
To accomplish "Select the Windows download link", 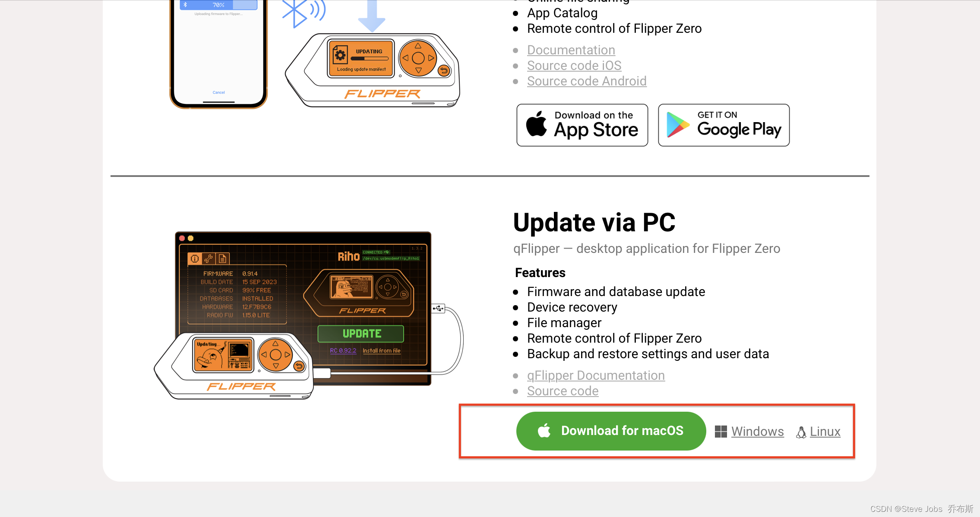I will (x=757, y=432).
